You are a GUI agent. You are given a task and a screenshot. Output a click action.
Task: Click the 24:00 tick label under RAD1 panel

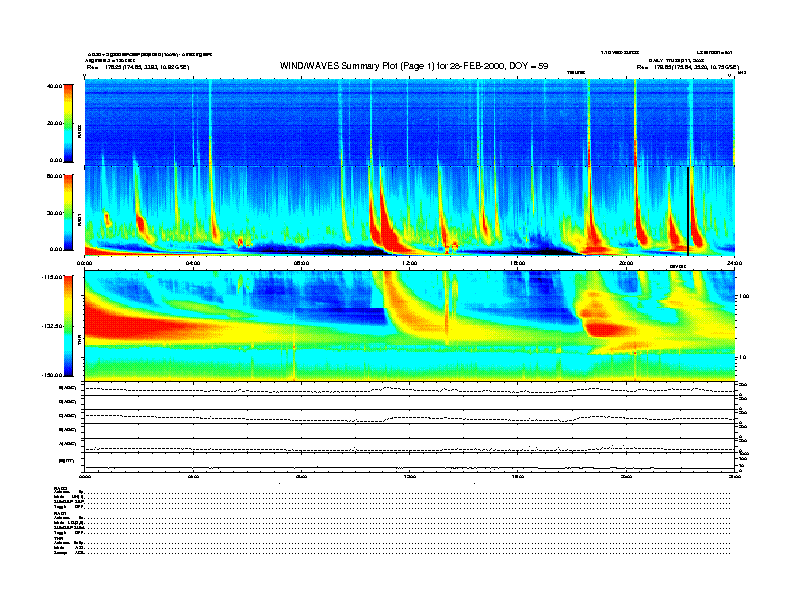[734, 263]
